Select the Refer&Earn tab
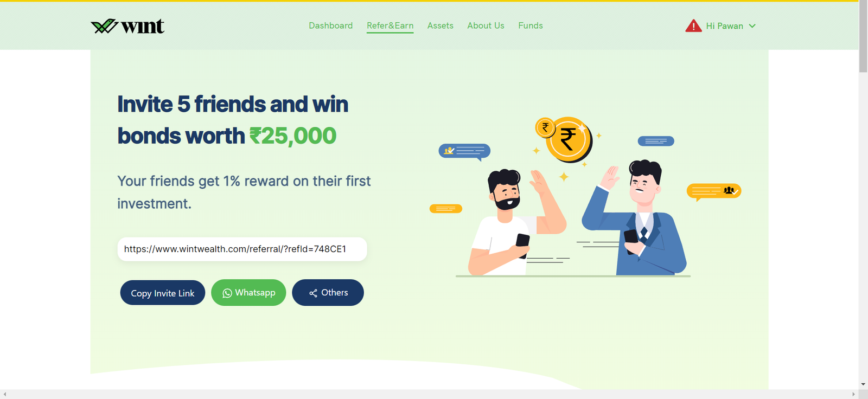 (390, 26)
